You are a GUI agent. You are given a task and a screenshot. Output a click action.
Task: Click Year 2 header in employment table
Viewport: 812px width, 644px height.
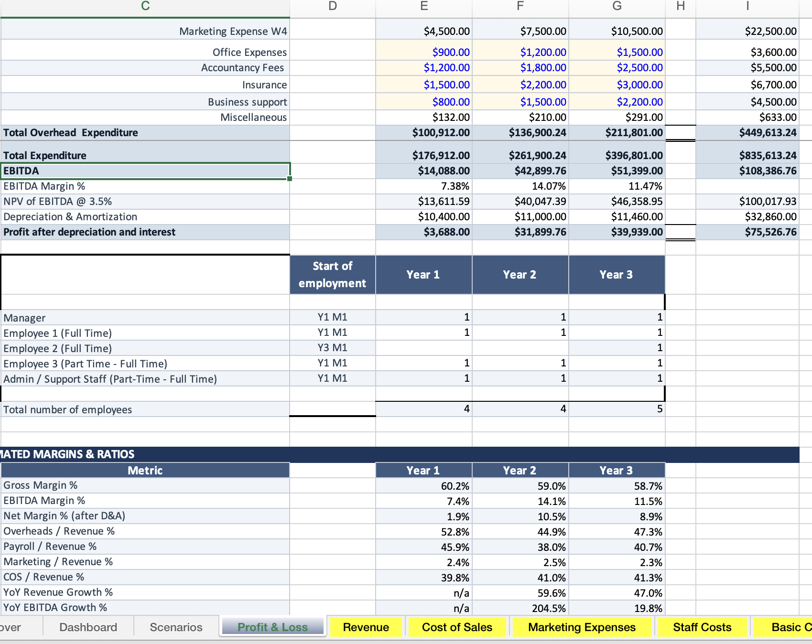point(520,275)
